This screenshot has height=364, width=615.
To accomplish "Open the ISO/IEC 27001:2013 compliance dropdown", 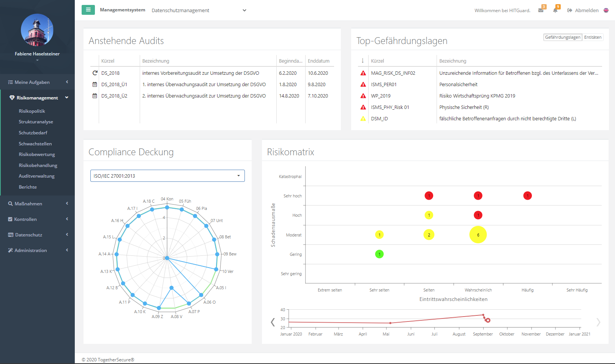I will pyautogui.click(x=167, y=176).
